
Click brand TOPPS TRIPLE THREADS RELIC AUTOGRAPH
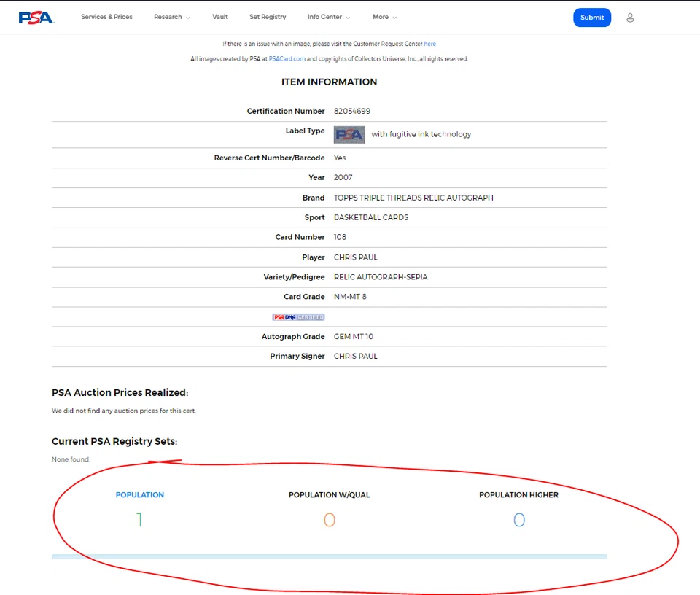click(413, 198)
